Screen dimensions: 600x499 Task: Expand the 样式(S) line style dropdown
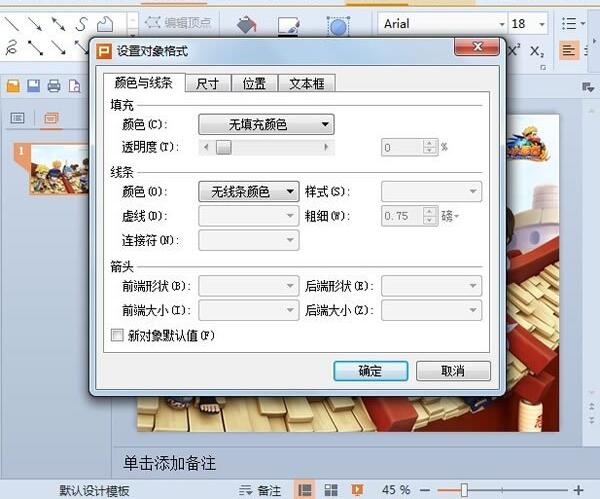(x=431, y=191)
